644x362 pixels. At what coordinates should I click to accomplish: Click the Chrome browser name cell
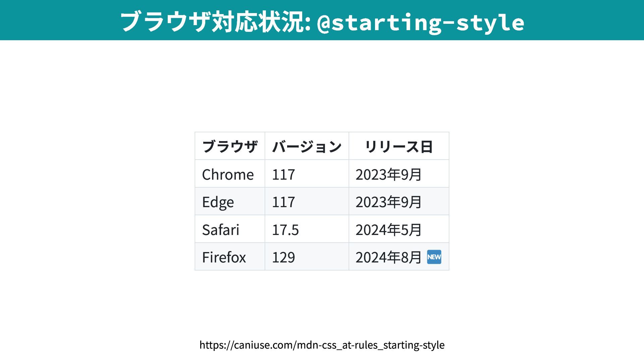228,174
